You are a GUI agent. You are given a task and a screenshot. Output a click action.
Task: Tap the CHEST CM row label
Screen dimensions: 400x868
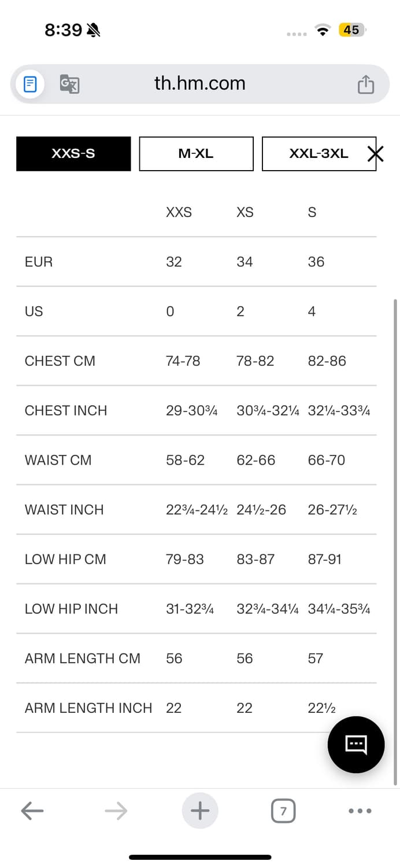click(60, 361)
